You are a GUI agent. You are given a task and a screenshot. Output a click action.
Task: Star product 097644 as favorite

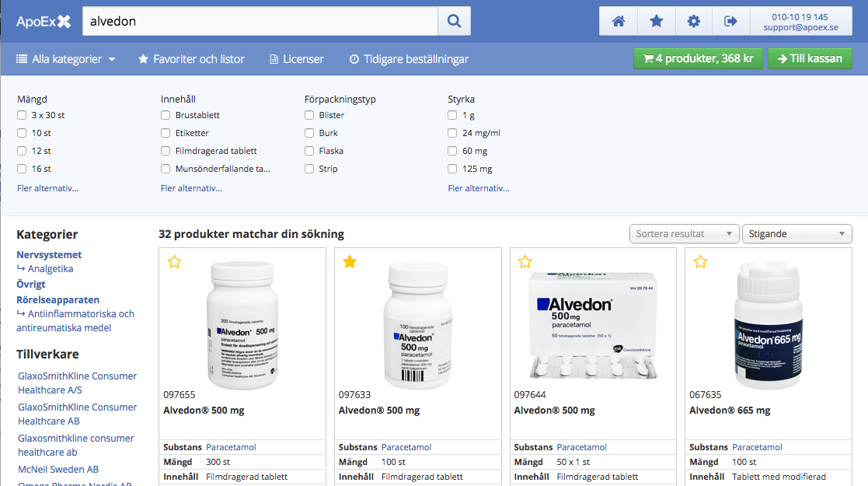click(x=525, y=261)
